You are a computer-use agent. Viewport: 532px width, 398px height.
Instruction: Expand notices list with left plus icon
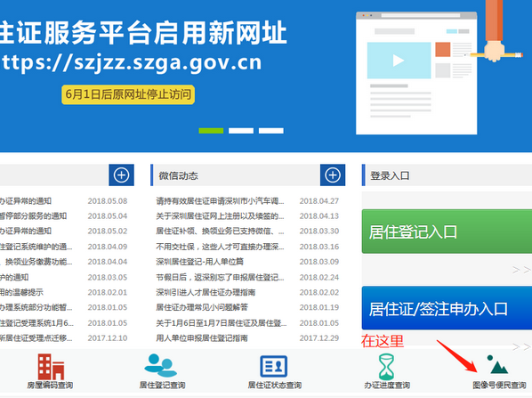coord(121,175)
